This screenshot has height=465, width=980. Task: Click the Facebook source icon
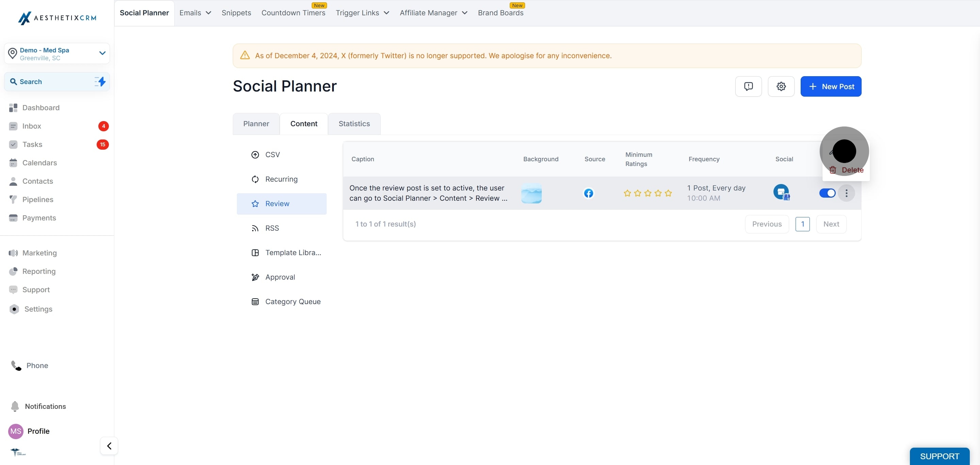[588, 193]
